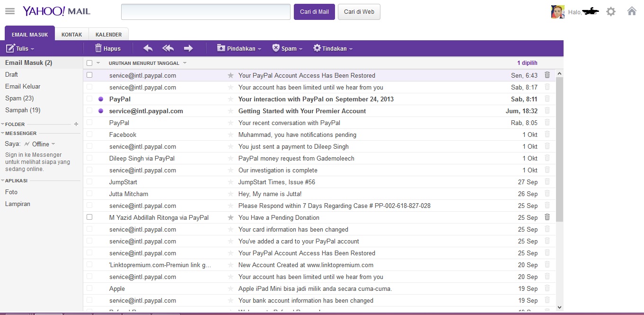Star the Facebook notifications email
This screenshot has width=644, height=315.
[230, 135]
